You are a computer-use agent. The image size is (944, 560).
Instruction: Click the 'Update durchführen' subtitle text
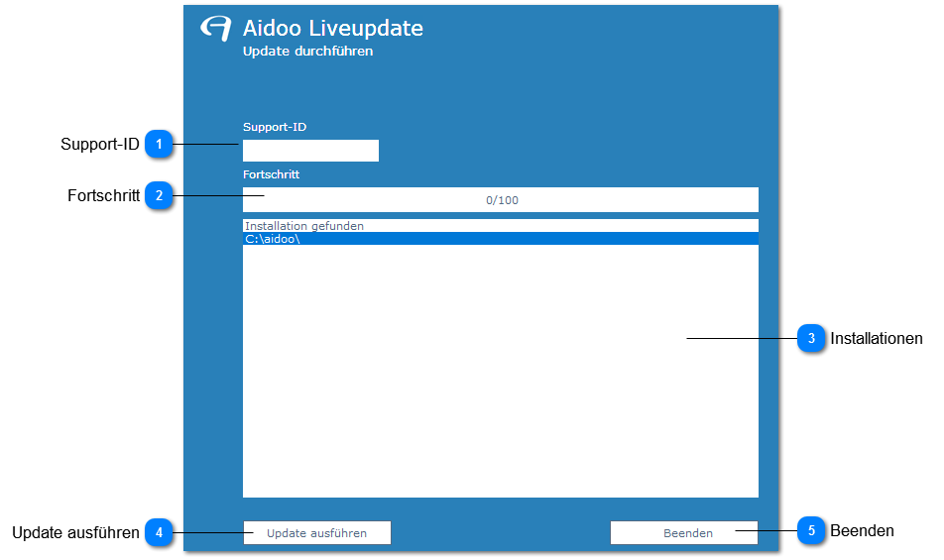(307, 52)
